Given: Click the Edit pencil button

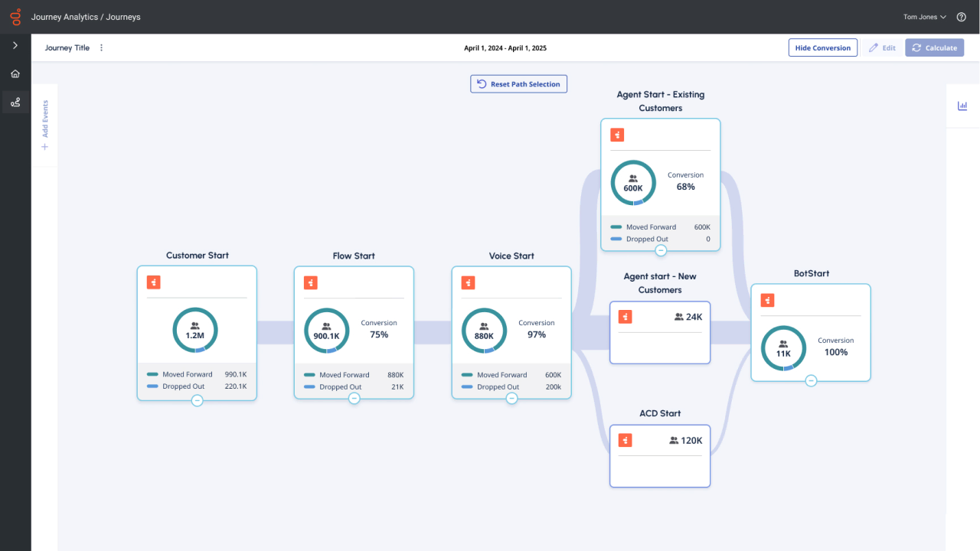Looking at the screenshot, I should point(881,47).
